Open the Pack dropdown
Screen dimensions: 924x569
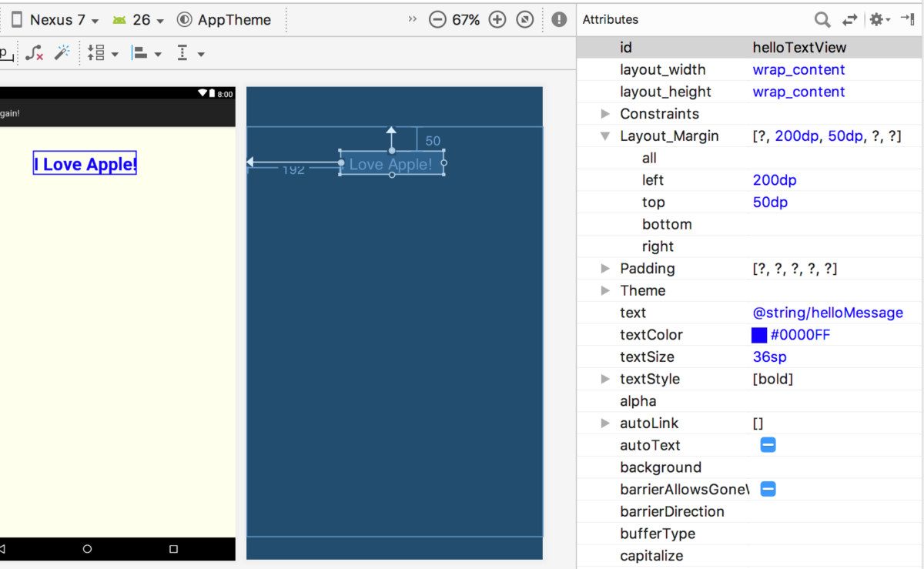(x=102, y=53)
